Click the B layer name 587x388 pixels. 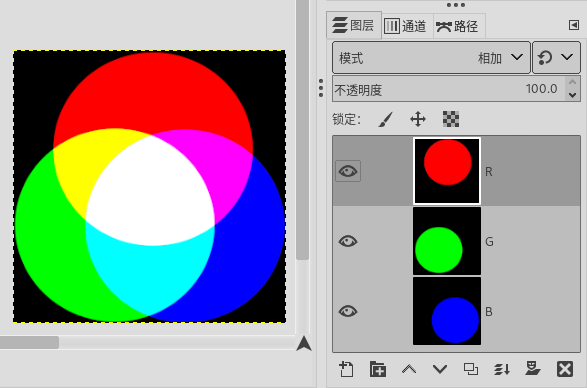[489, 312]
